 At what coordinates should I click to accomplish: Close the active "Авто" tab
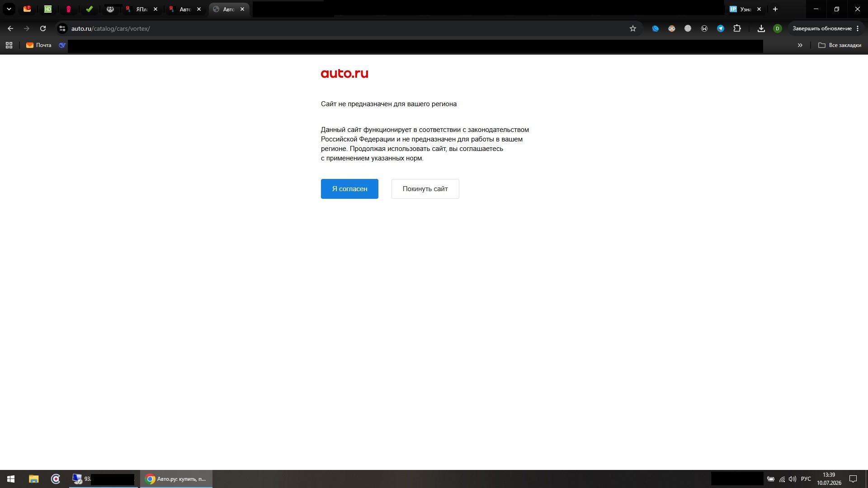[242, 9]
